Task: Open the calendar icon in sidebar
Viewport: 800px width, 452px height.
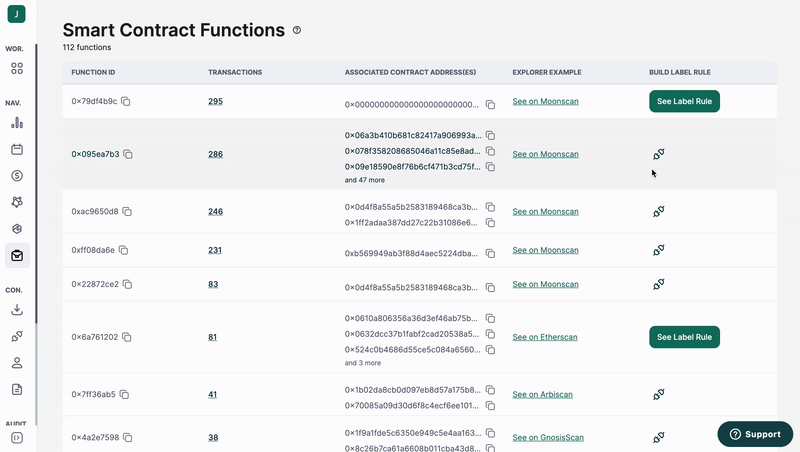Action: pyautogui.click(x=17, y=149)
